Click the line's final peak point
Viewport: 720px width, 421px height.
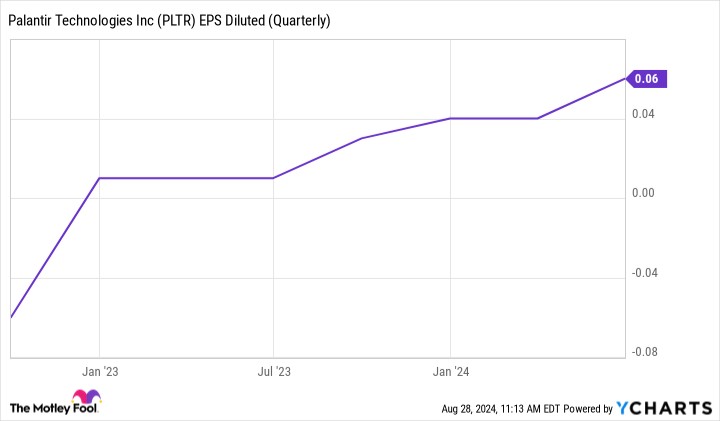point(625,78)
